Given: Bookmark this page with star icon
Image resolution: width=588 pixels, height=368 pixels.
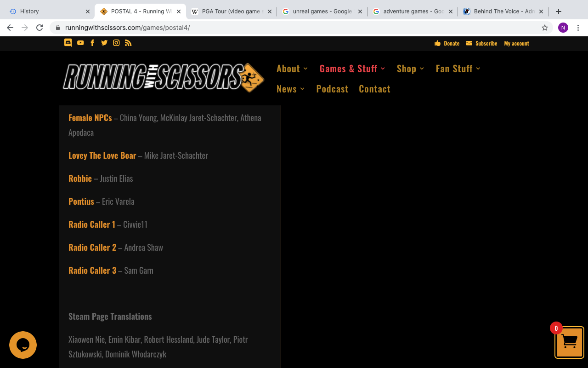Looking at the screenshot, I should tap(545, 28).
